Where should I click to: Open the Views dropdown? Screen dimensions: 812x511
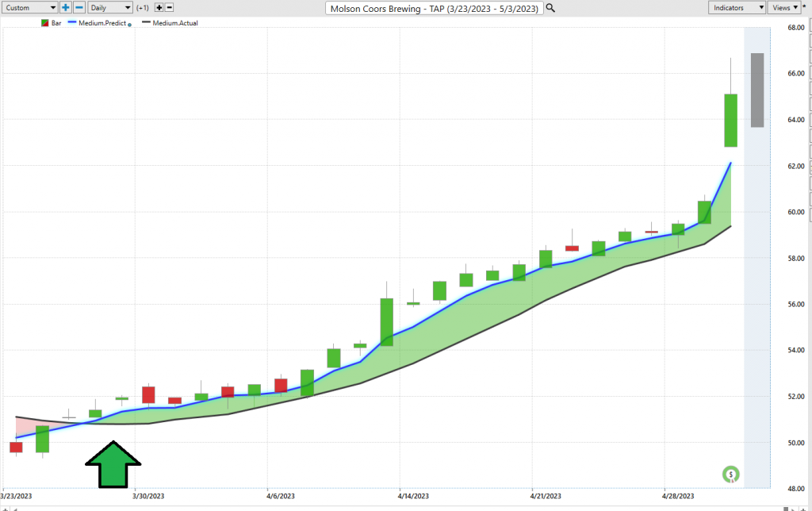tap(784, 8)
